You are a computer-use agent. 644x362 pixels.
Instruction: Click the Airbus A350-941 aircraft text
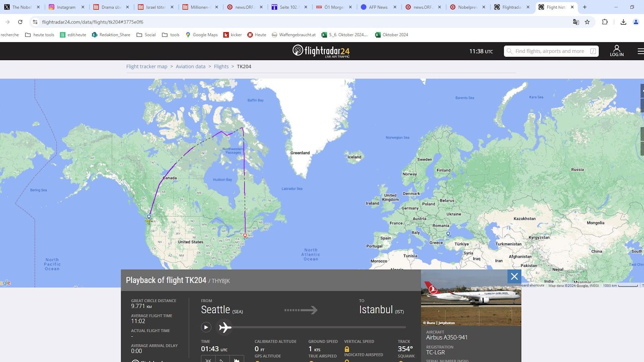[x=447, y=337]
